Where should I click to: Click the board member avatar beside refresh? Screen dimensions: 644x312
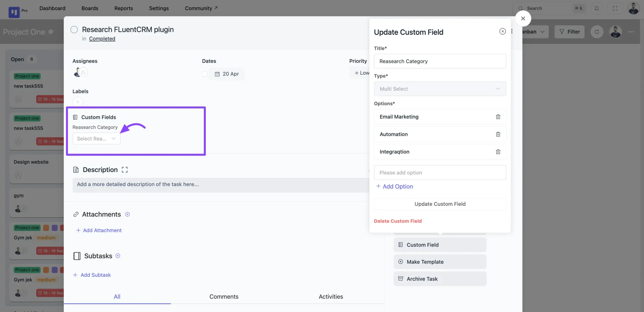point(615,32)
